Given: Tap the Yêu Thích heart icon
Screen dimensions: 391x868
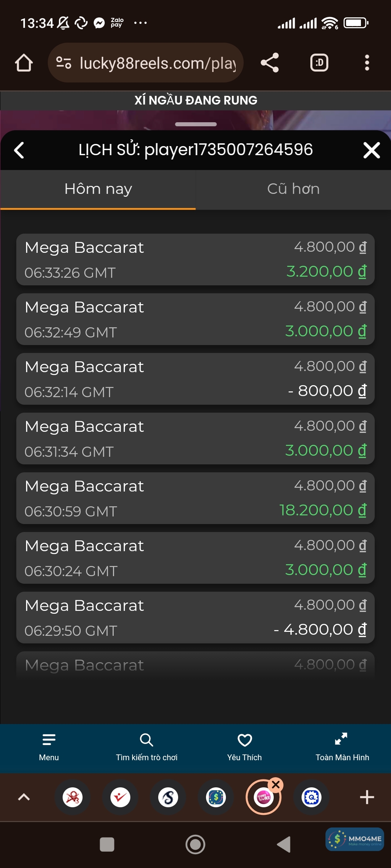Looking at the screenshot, I should pos(244,746).
